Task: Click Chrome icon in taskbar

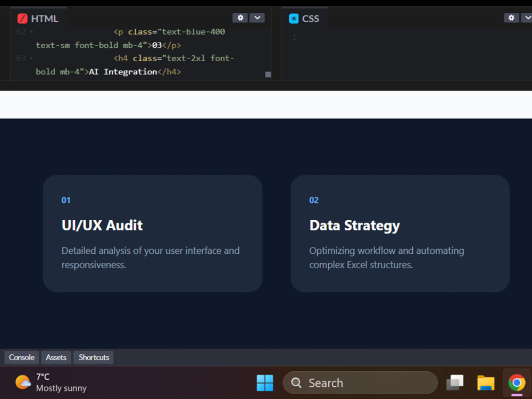Action: coord(517,383)
